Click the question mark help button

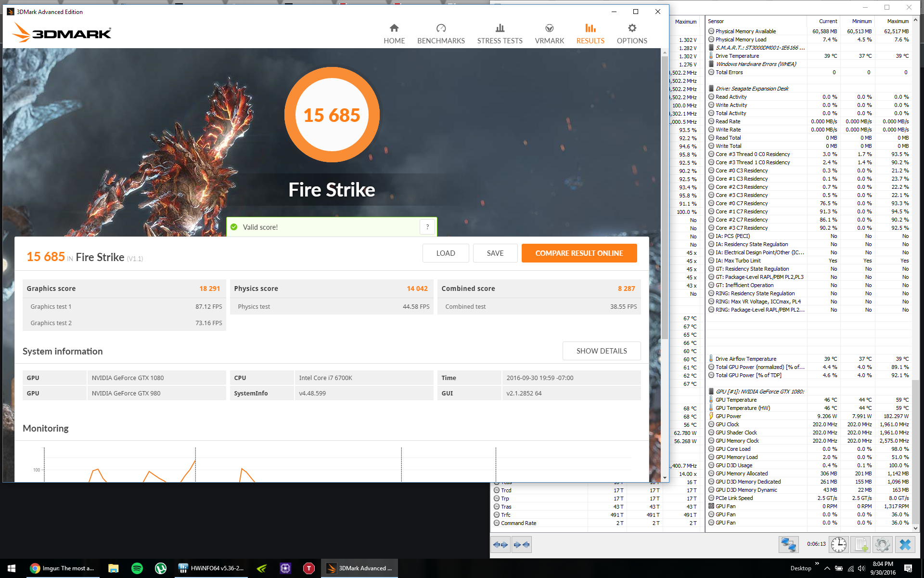pyautogui.click(x=427, y=227)
